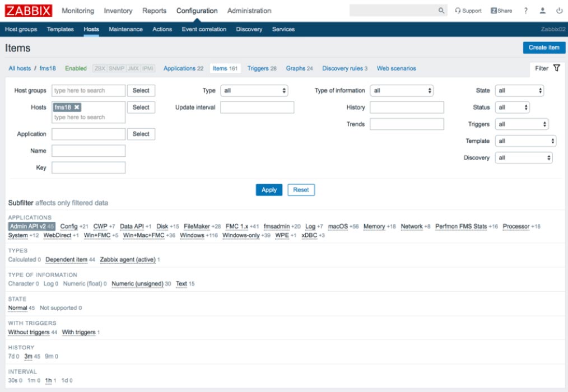Click the Name input field

coord(89,151)
